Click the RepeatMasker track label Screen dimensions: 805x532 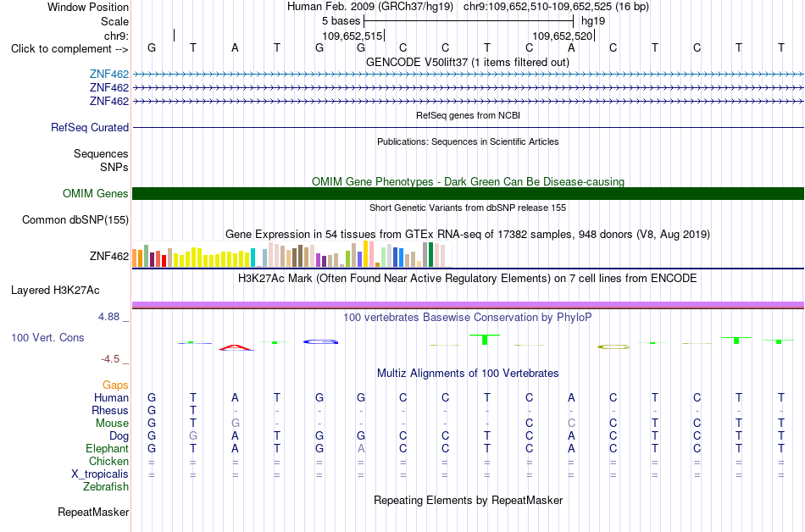click(x=93, y=512)
